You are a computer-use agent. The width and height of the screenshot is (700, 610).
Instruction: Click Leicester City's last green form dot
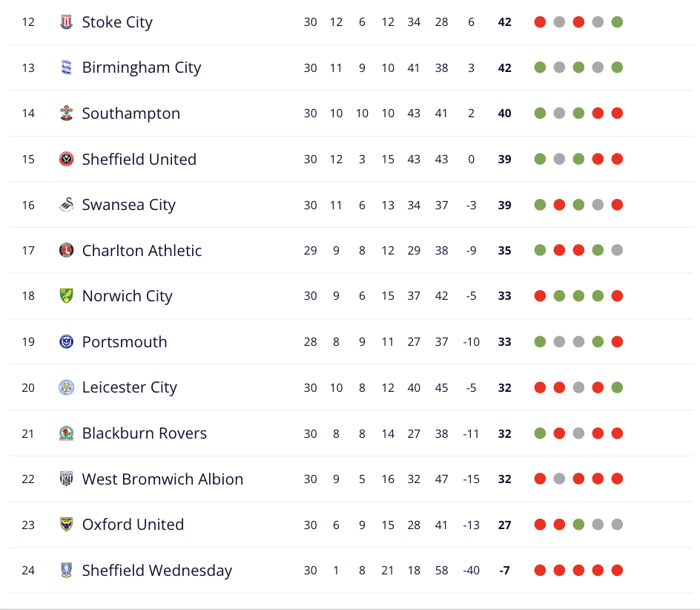(617, 387)
